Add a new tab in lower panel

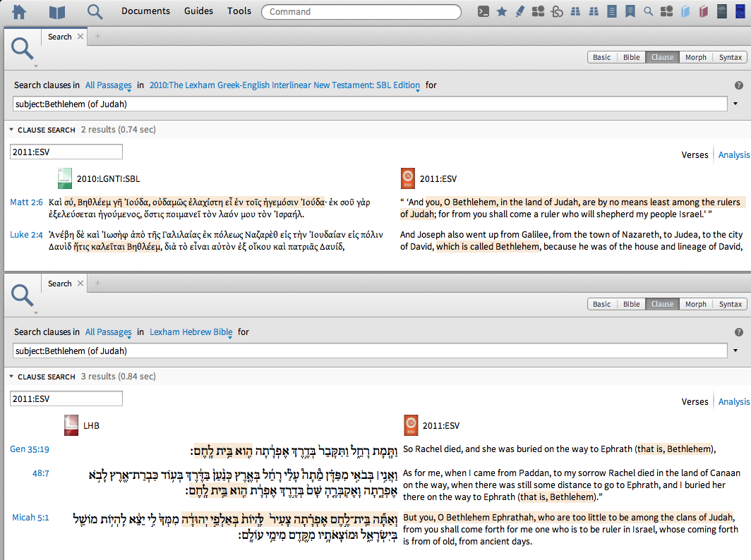pos(97,283)
